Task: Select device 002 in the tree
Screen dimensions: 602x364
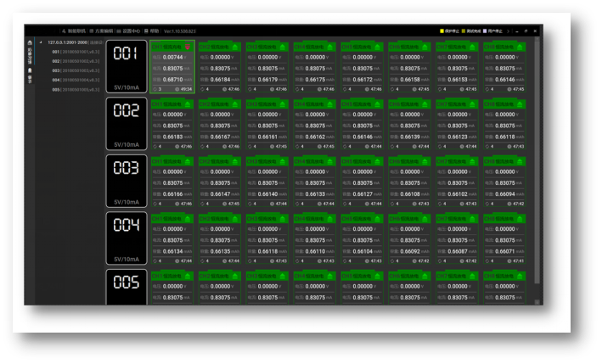Action: point(76,61)
